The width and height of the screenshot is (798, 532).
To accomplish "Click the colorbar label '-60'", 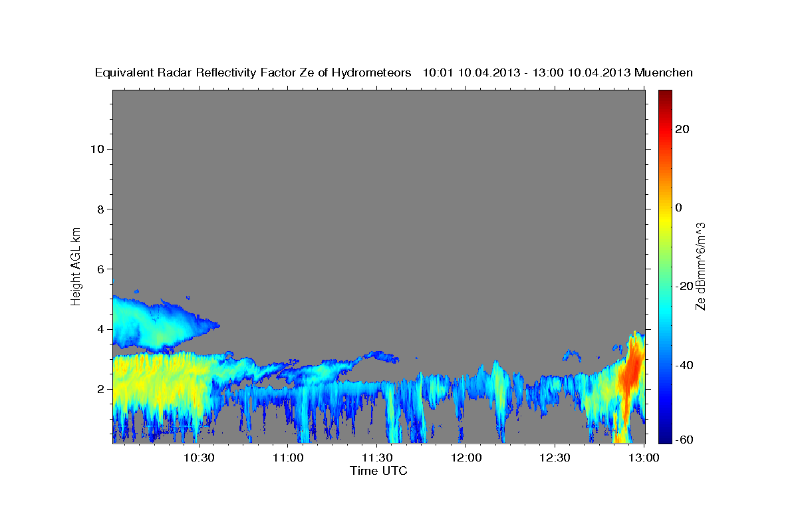I will pos(684,440).
